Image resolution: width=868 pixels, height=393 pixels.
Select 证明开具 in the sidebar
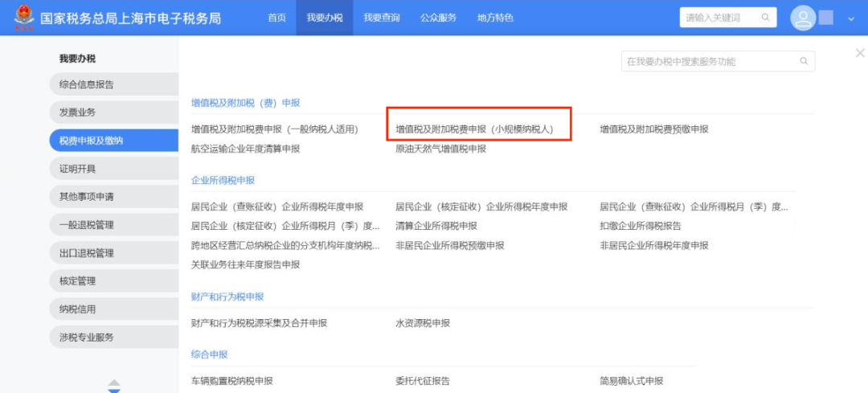[x=113, y=169]
